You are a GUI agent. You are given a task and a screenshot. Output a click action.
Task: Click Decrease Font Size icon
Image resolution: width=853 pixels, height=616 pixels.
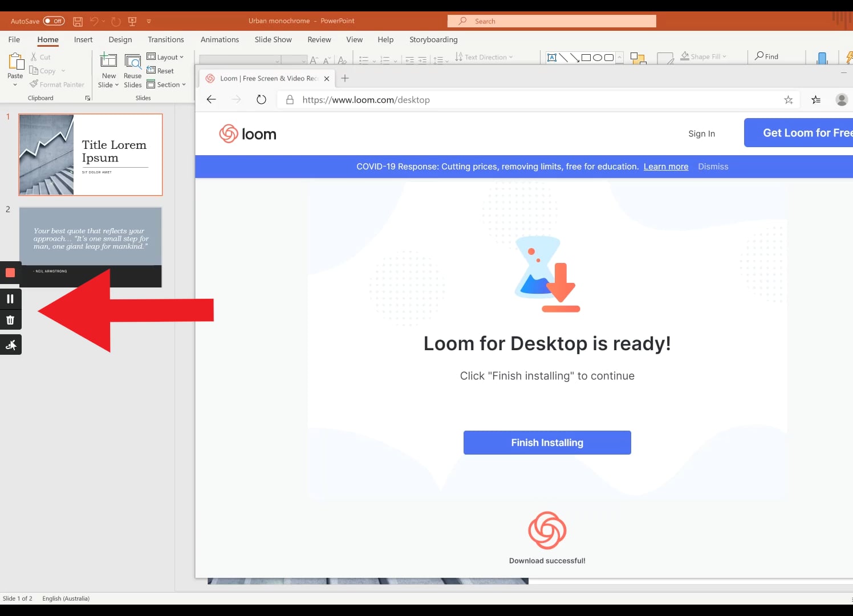[x=327, y=60]
